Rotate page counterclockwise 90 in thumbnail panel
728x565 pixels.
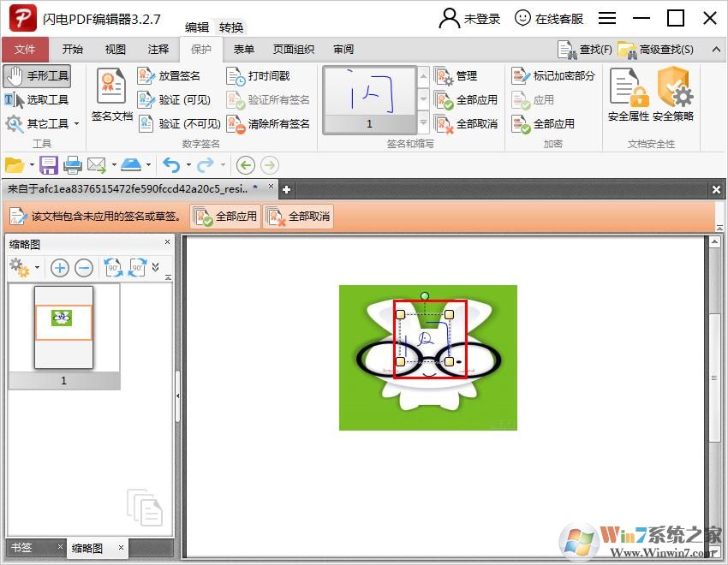point(113,268)
